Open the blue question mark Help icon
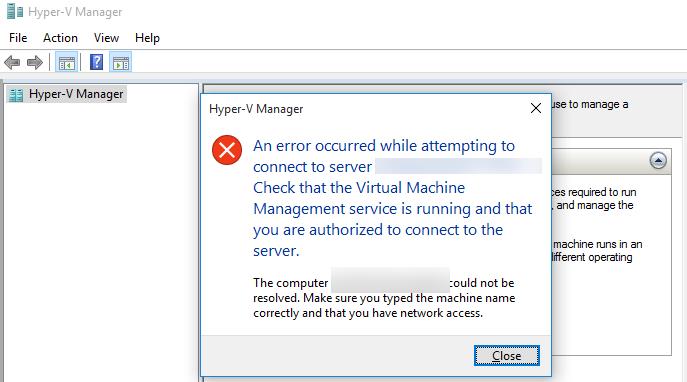Image resolution: width=687 pixels, height=382 pixels. [x=96, y=62]
